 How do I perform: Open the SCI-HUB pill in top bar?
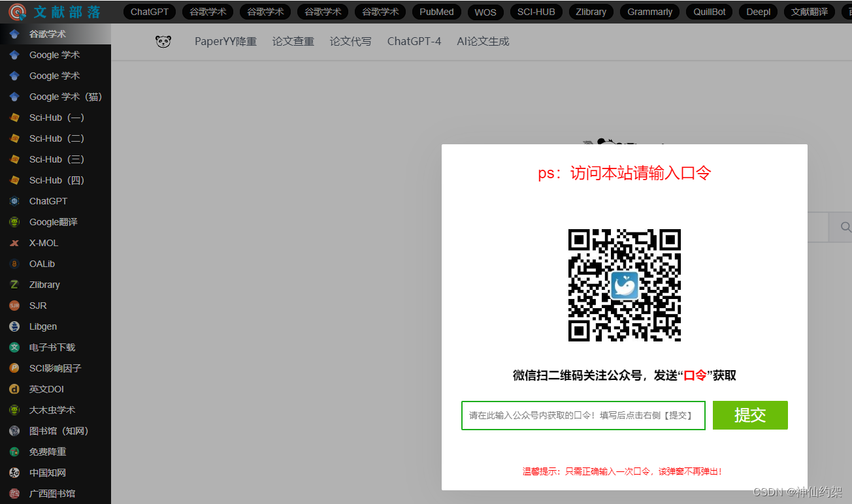pyautogui.click(x=536, y=12)
